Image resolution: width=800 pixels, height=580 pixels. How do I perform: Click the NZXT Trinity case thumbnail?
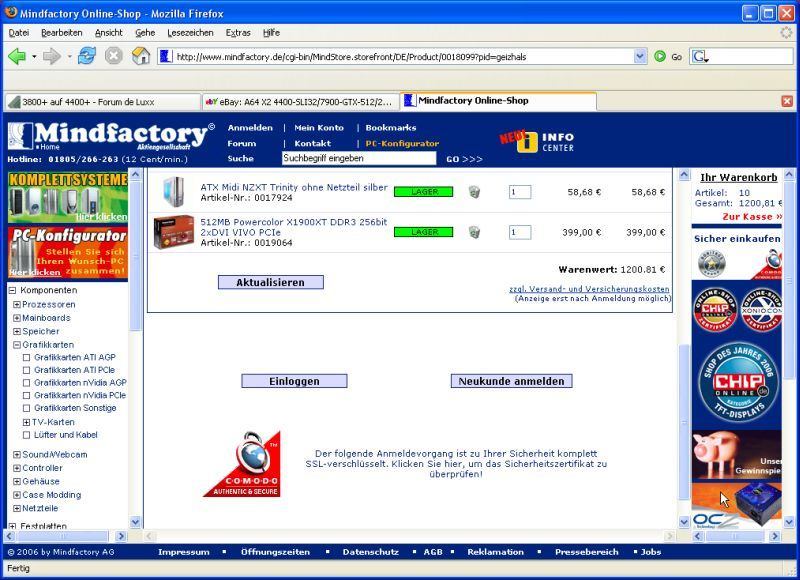[174, 191]
